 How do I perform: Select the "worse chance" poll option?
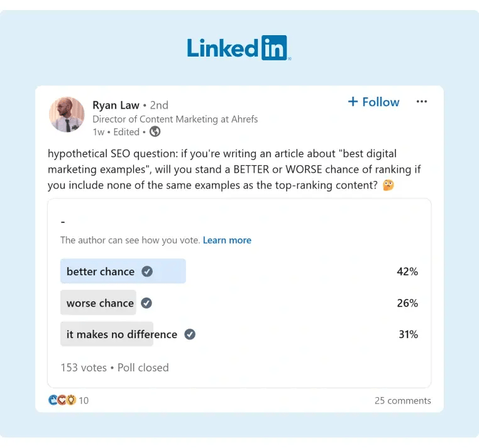(x=100, y=303)
